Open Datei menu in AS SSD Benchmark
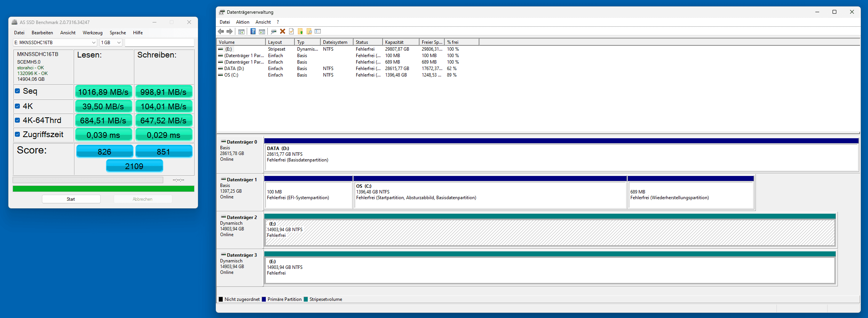The width and height of the screenshot is (868, 318). 19,33
